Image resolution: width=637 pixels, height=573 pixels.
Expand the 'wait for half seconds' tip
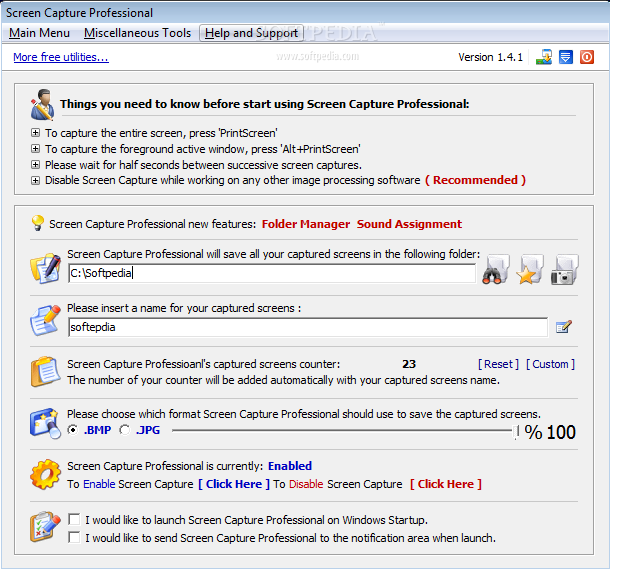[x=35, y=165]
